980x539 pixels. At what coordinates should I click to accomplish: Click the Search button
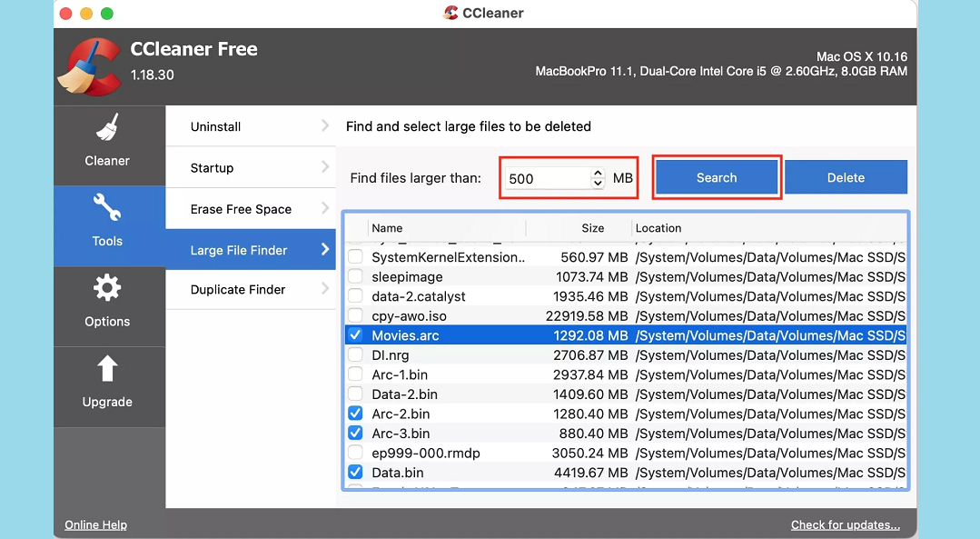point(717,177)
